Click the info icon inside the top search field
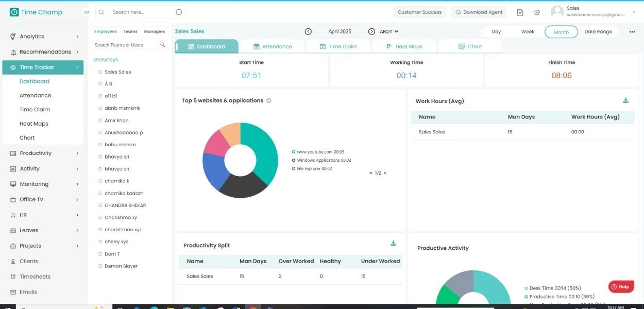Screen dimensions: 644x309 coord(179,12)
